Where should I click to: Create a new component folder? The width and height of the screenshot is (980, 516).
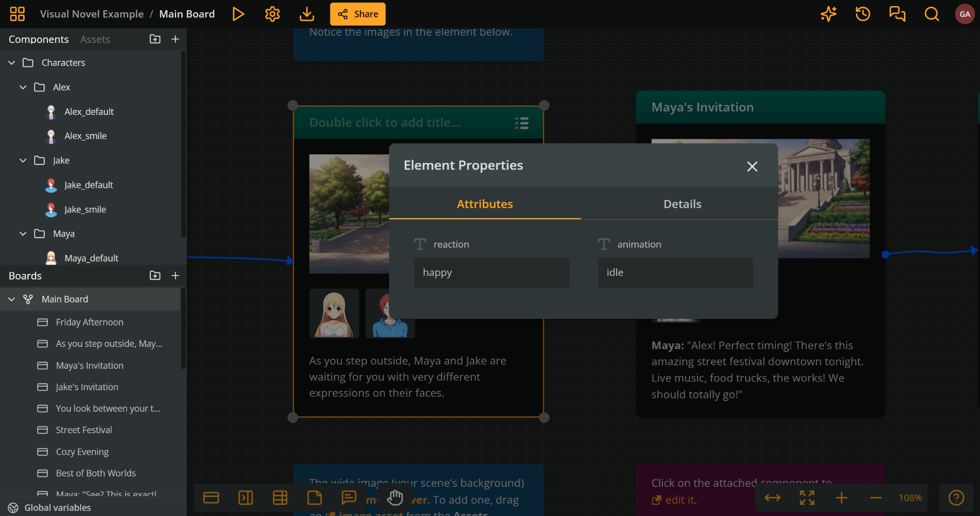tap(155, 39)
